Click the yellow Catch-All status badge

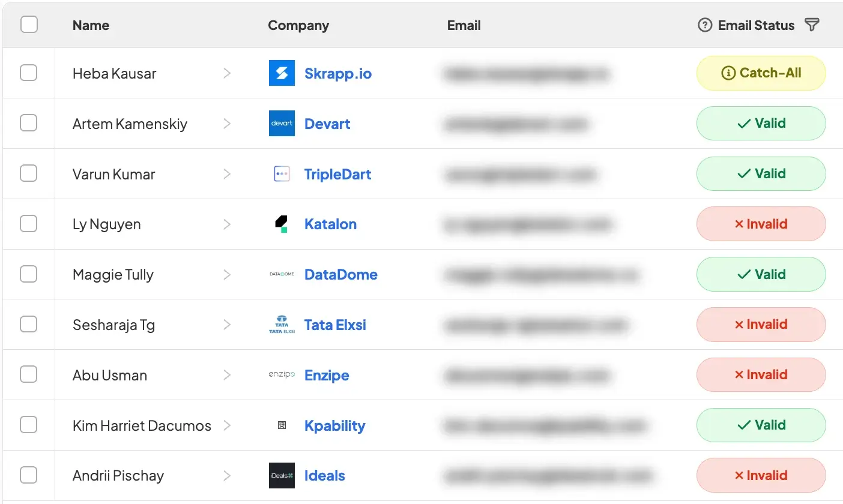(x=761, y=73)
